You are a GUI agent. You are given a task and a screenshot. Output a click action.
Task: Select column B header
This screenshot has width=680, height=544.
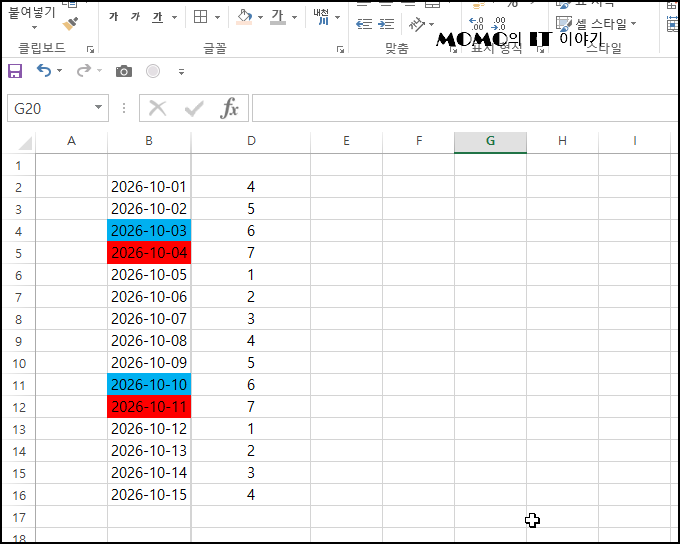coord(149,141)
